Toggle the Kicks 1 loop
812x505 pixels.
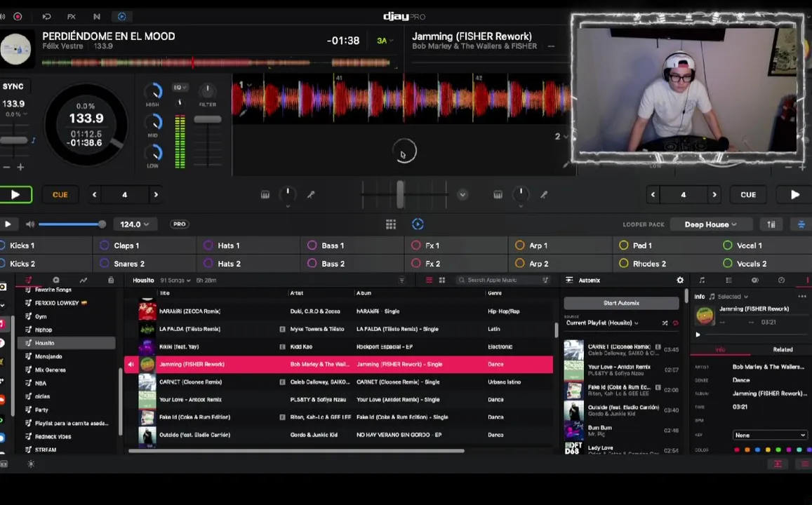coord(46,245)
